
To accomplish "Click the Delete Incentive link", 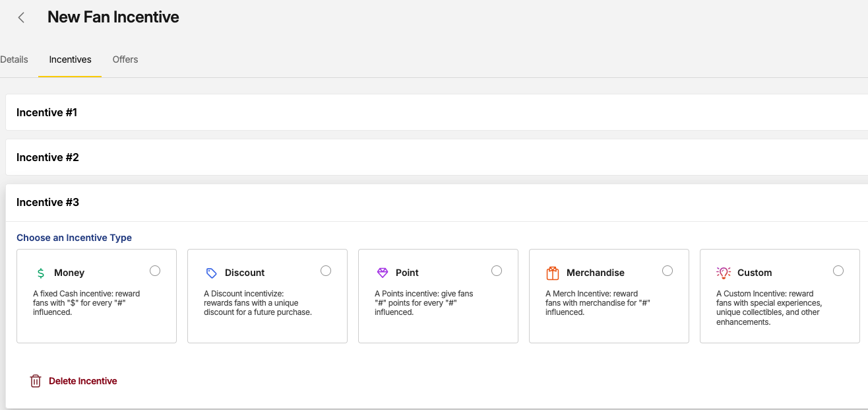I will [x=83, y=381].
